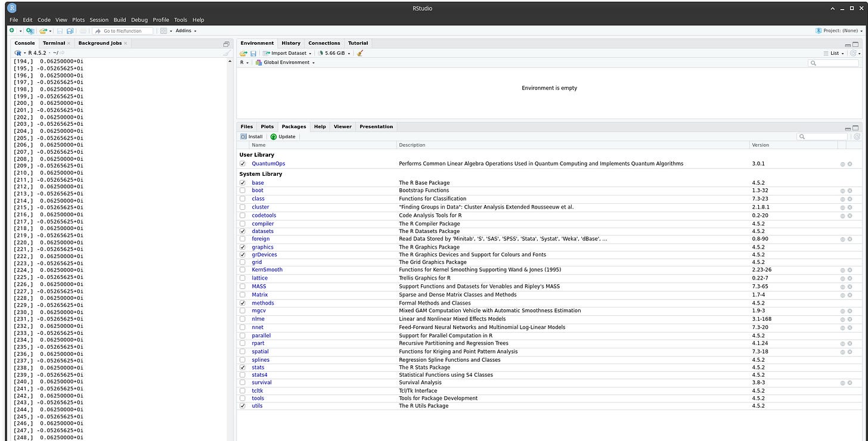
Task: Click the Packages search box
Action: (822, 136)
